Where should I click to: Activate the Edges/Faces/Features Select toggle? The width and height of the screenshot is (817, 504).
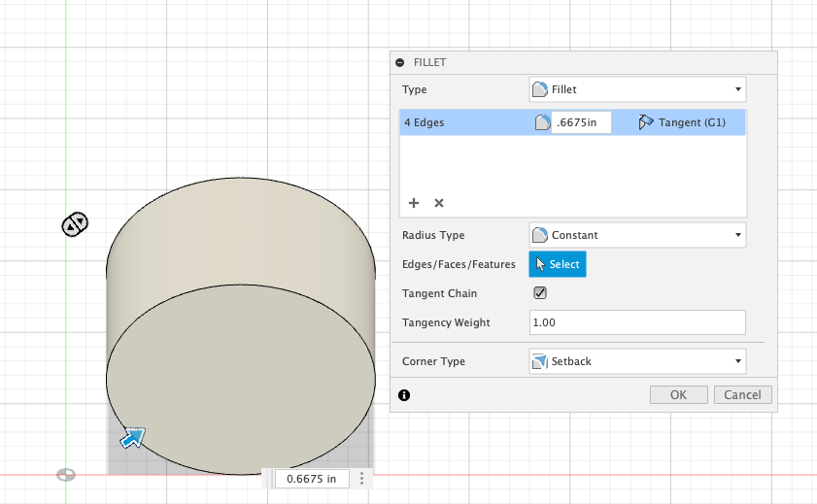click(558, 264)
